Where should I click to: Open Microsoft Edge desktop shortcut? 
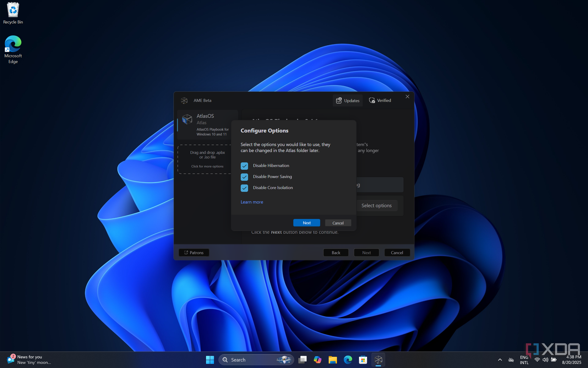pyautogui.click(x=13, y=49)
